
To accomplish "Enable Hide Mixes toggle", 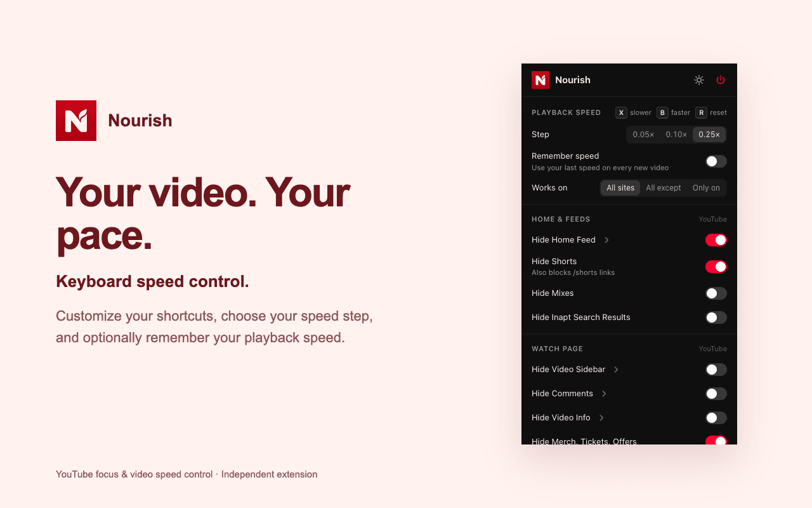I will point(716,293).
